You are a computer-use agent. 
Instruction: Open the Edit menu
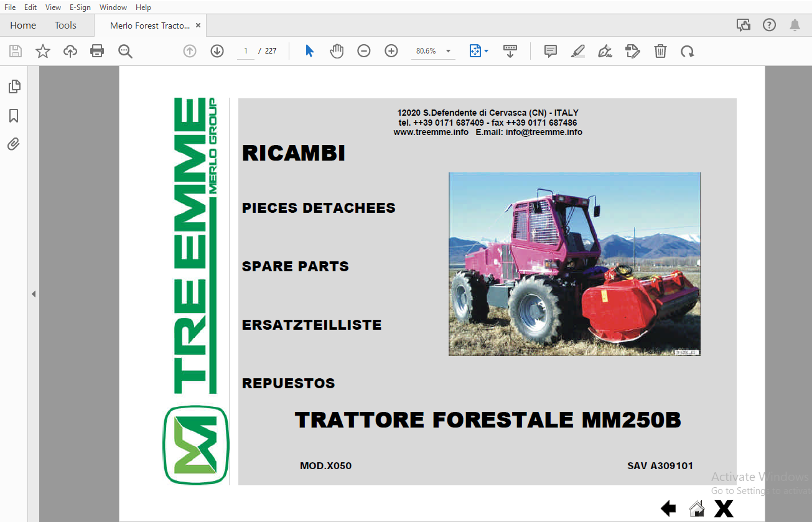pos(30,7)
